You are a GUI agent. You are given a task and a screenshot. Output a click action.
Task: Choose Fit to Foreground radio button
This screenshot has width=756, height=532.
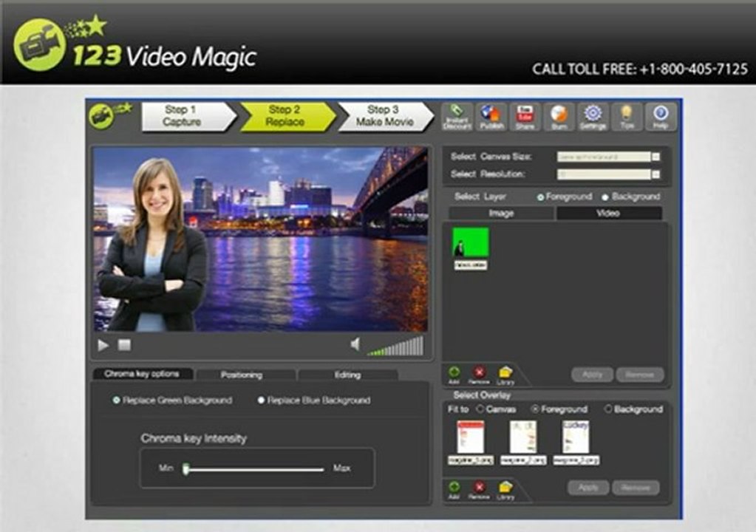pyautogui.click(x=535, y=409)
